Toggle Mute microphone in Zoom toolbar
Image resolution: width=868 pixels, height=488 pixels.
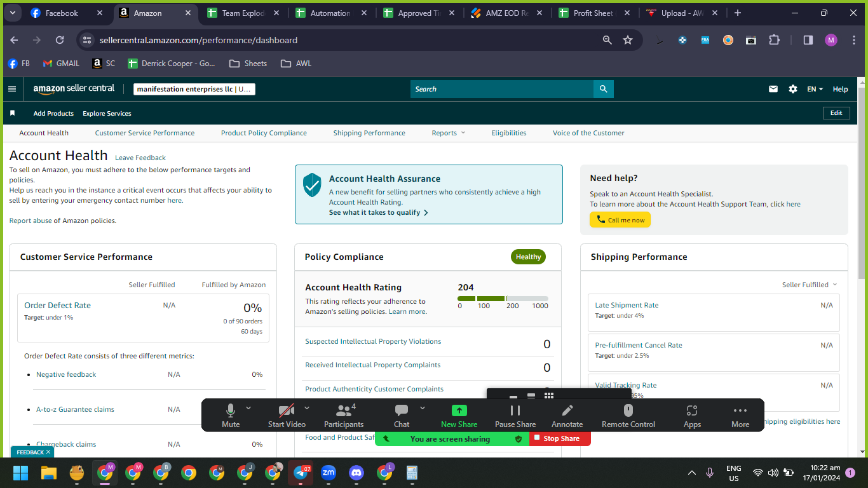pos(231,416)
